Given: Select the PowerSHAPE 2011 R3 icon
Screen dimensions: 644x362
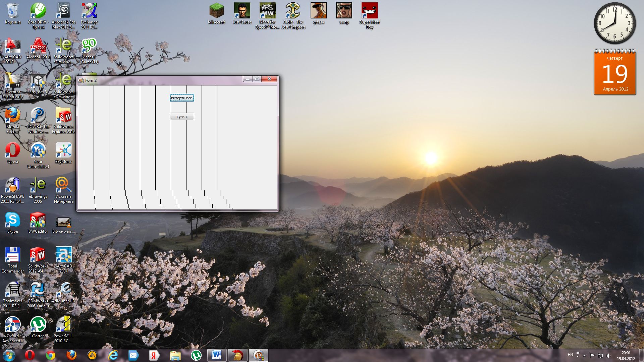Looking at the screenshot, I should click(x=13, y=190).
